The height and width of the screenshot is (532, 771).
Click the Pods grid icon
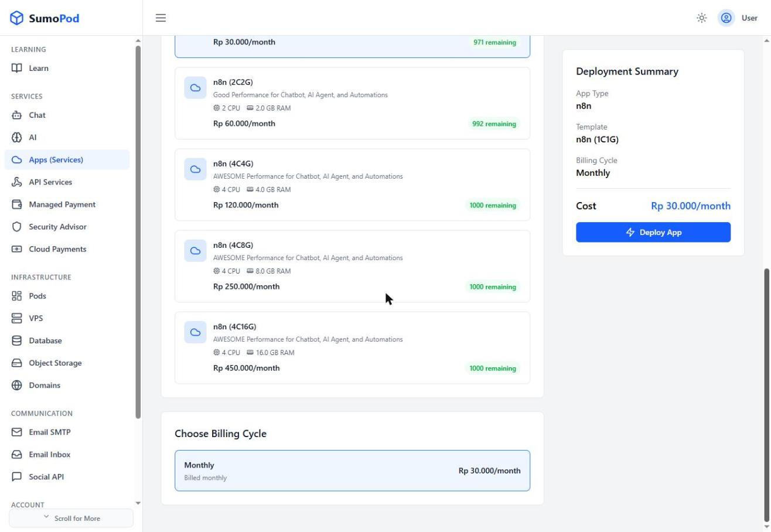tap(17, 296)
